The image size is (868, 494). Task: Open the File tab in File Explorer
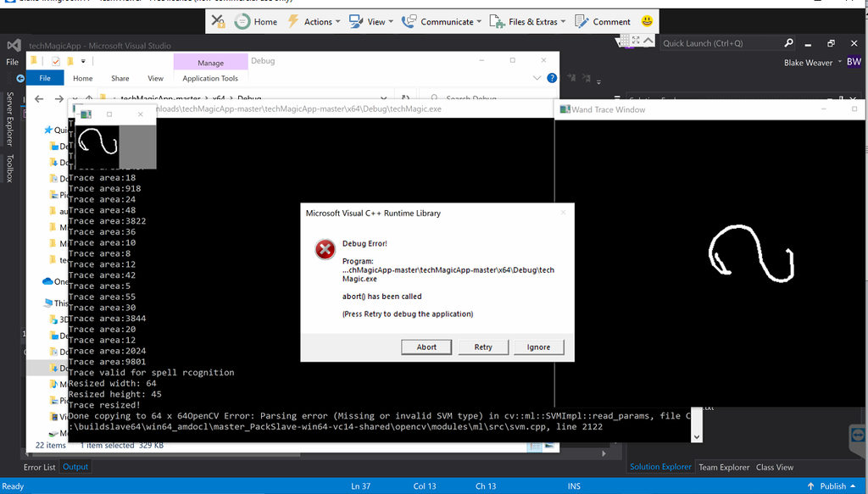45,78
